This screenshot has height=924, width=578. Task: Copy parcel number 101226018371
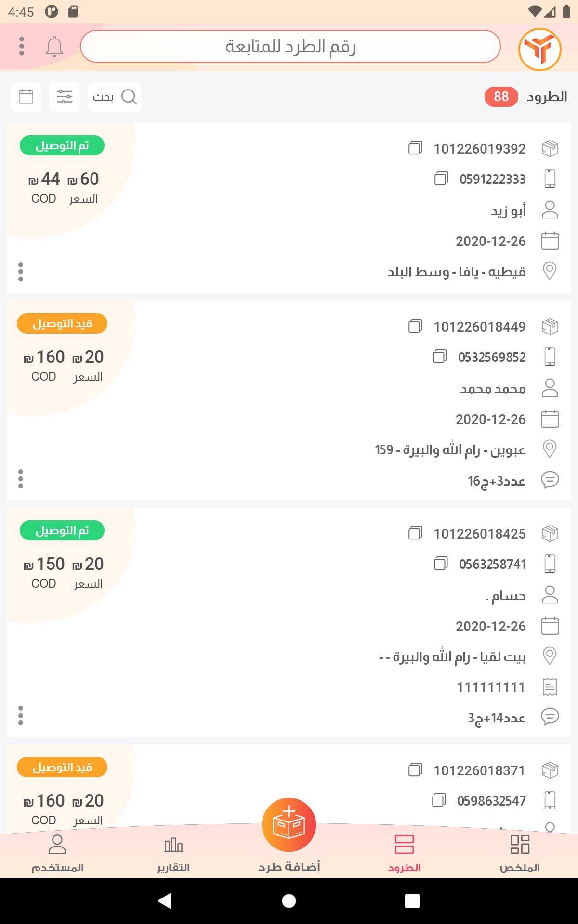[x=415, y=770]
